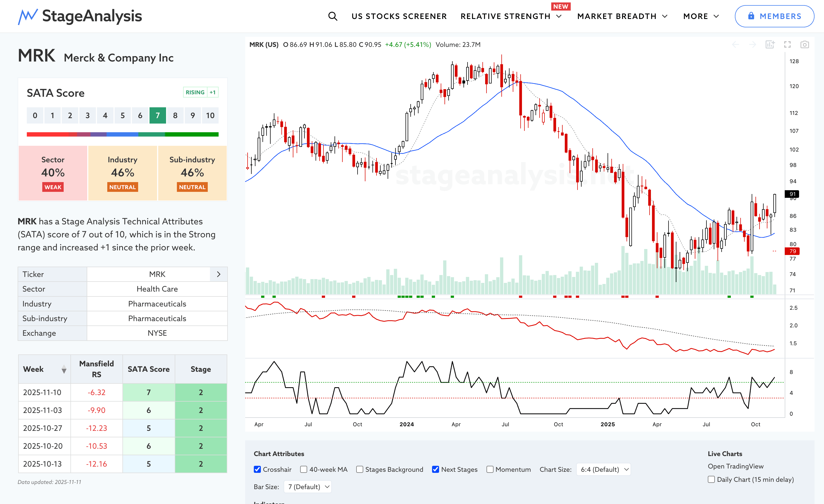Open the Chart Size dropdown

point(604,469)
